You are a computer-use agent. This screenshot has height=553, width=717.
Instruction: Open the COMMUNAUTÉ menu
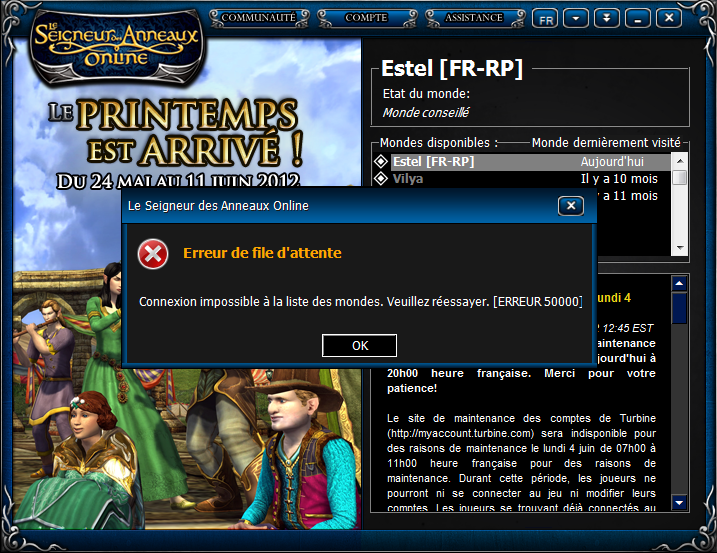tap(259, 18)
